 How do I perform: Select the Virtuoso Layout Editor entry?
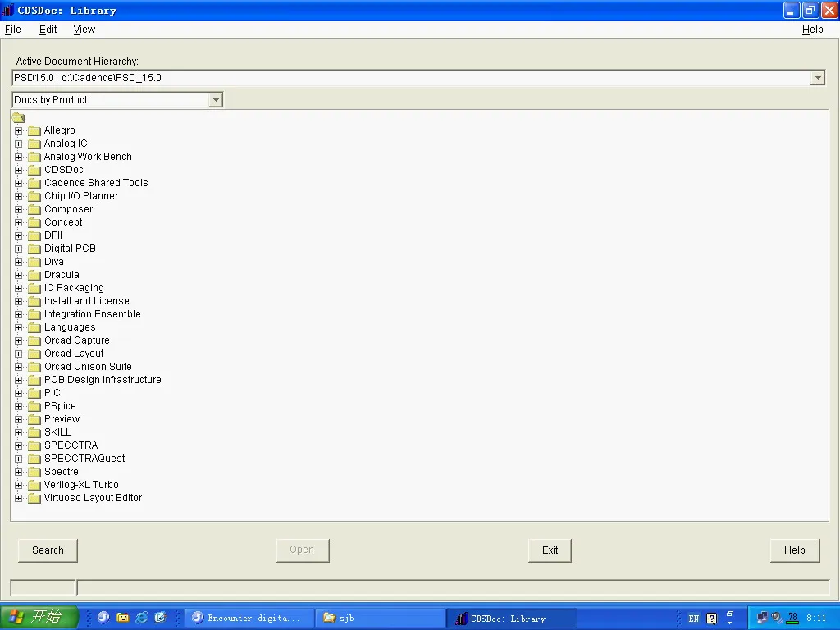tap(93, 498)
